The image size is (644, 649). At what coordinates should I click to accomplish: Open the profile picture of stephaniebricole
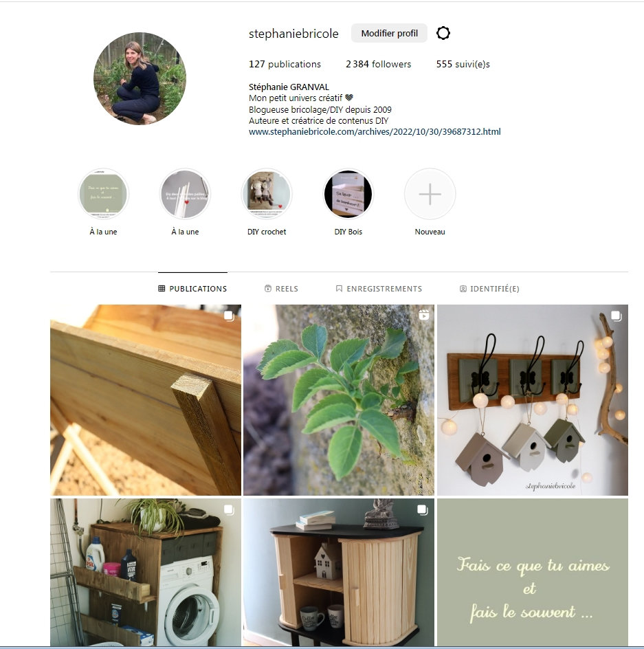coord(140,78)
